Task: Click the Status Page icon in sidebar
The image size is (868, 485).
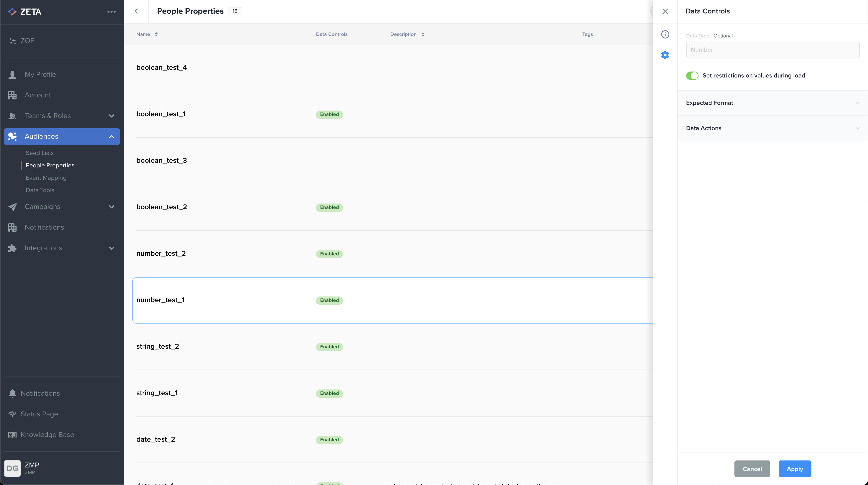Action: pyautogui.click(x=12, y=414)
